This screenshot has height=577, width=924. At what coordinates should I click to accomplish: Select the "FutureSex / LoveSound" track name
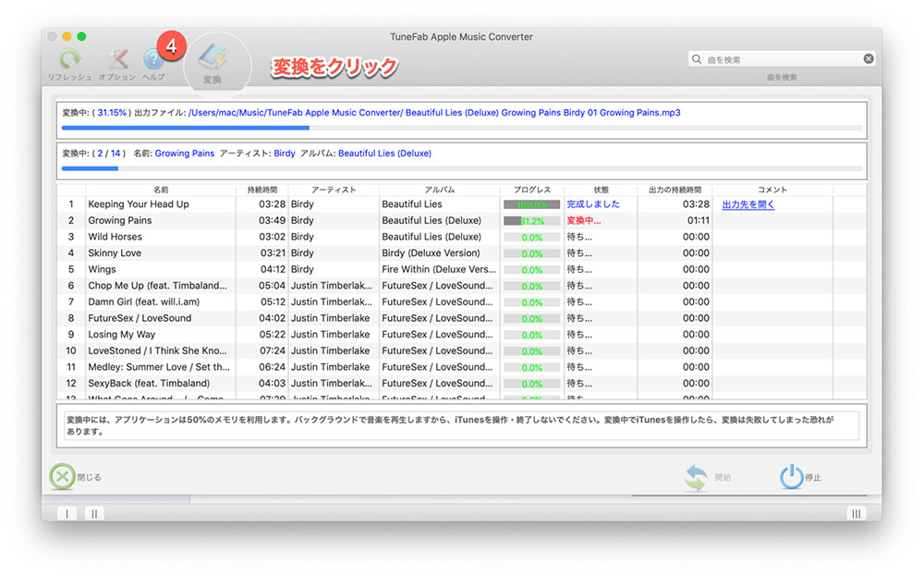[140, 318]
